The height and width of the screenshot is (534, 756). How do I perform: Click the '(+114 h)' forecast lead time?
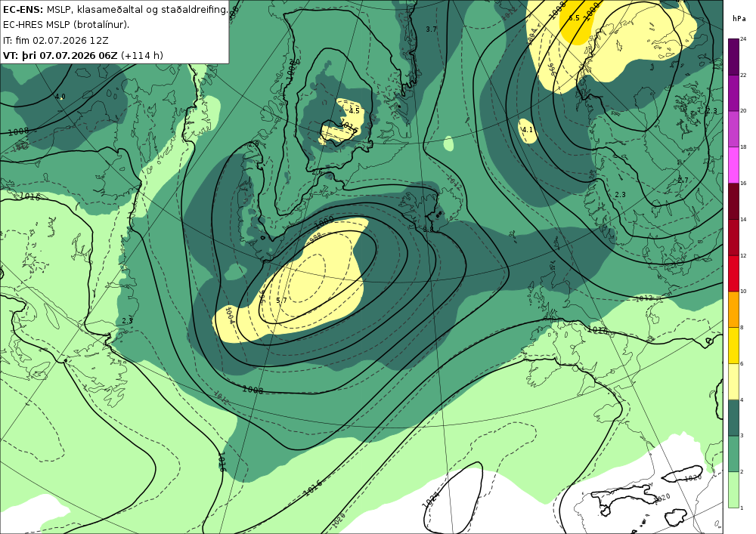(x=142, y=55)
